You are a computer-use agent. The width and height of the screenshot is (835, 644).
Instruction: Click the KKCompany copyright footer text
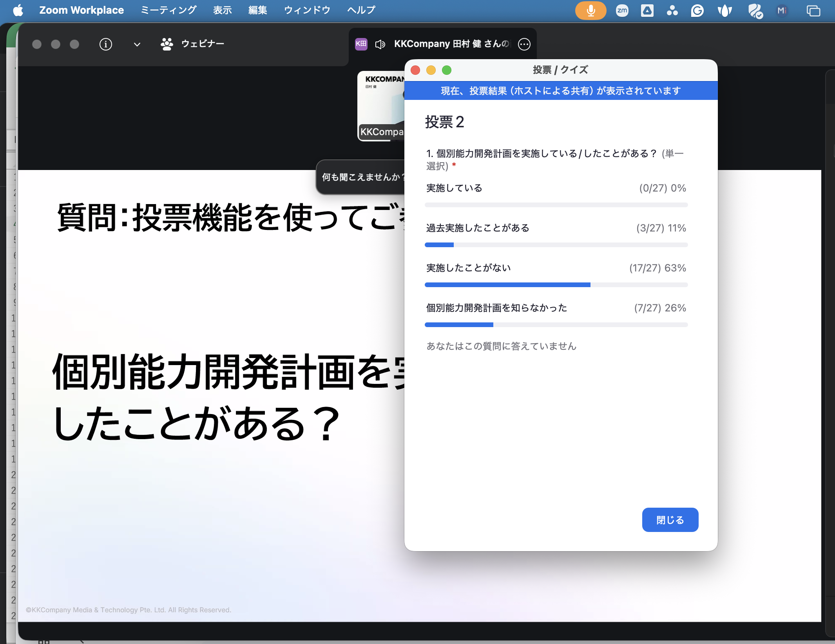click(x=129, y=610)
